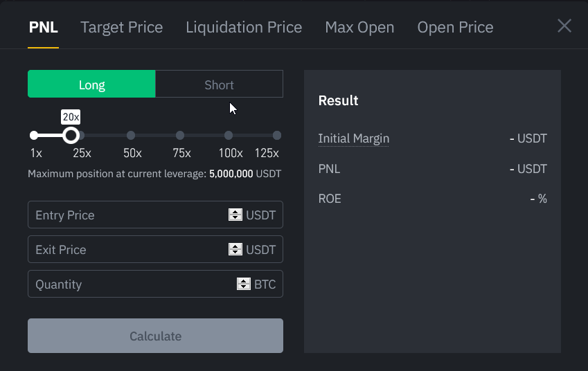The width and height of the screenshot is (588, 371).
Task: Click Entry Price stepper down arrow
Action: pyautogui.click(x=235, y=218)
